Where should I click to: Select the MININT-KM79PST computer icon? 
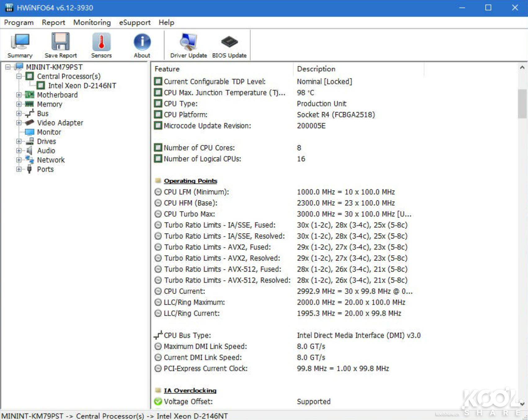coord(19,67)
